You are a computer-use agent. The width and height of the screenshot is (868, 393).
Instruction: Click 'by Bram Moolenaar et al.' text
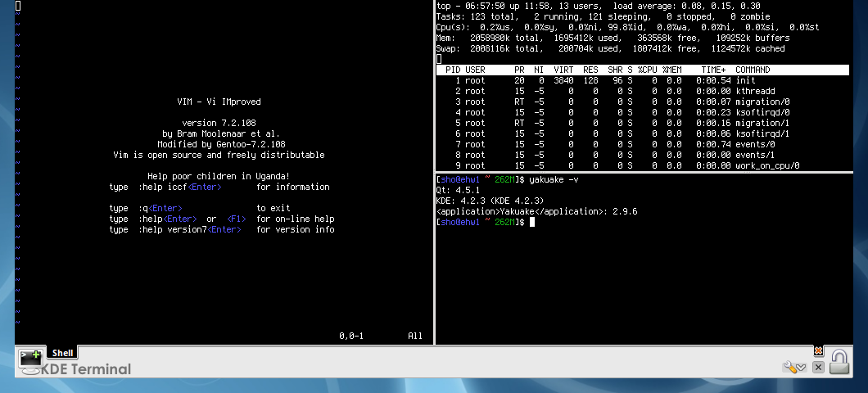pos(221,133)
